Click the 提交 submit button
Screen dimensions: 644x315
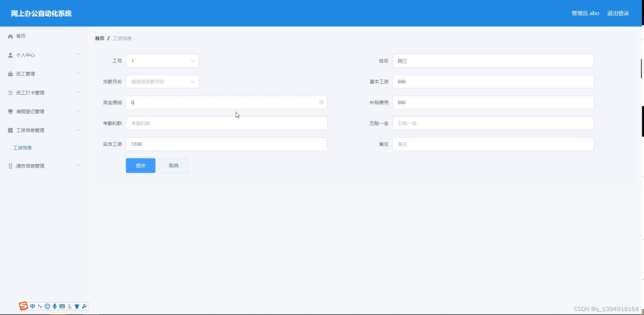pyautogui.click(x=141, y=166)
